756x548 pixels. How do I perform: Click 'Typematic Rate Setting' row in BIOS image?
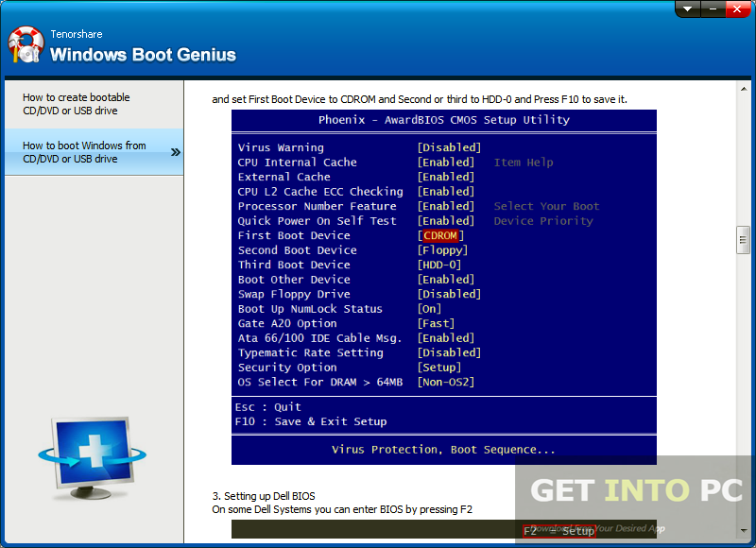tap(359, 352)
